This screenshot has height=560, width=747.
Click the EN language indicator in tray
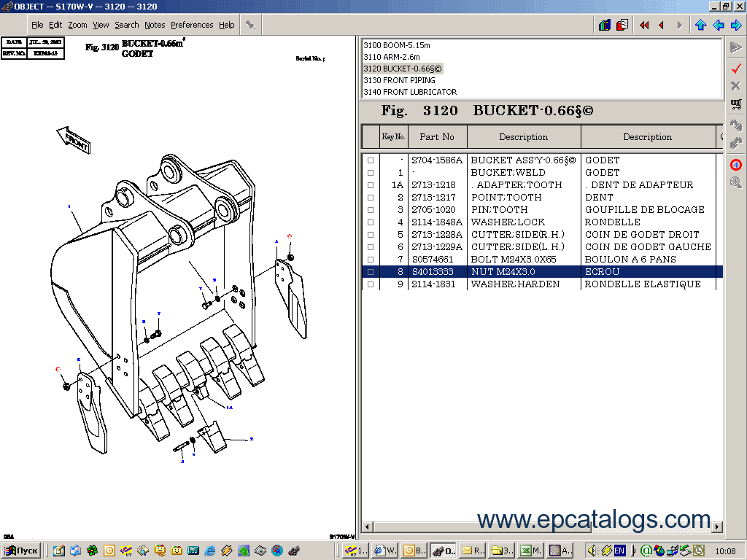click(x=619, y=551)
